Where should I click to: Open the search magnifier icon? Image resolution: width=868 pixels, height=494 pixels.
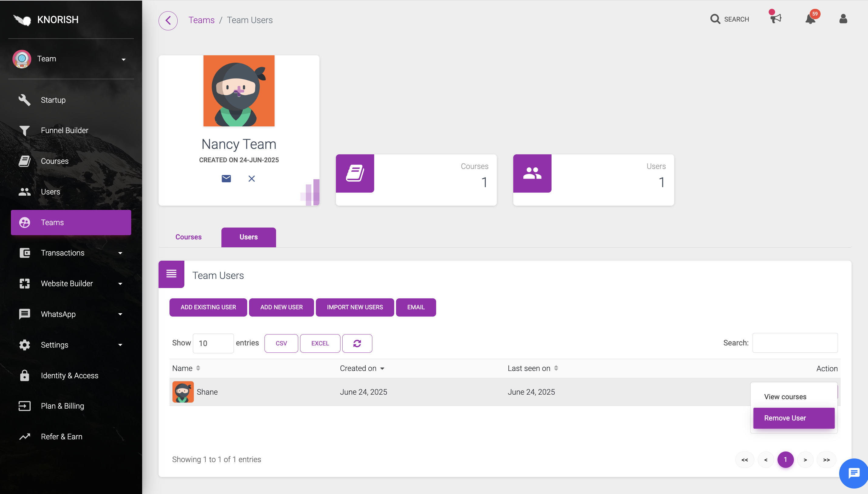coord(715,19)
